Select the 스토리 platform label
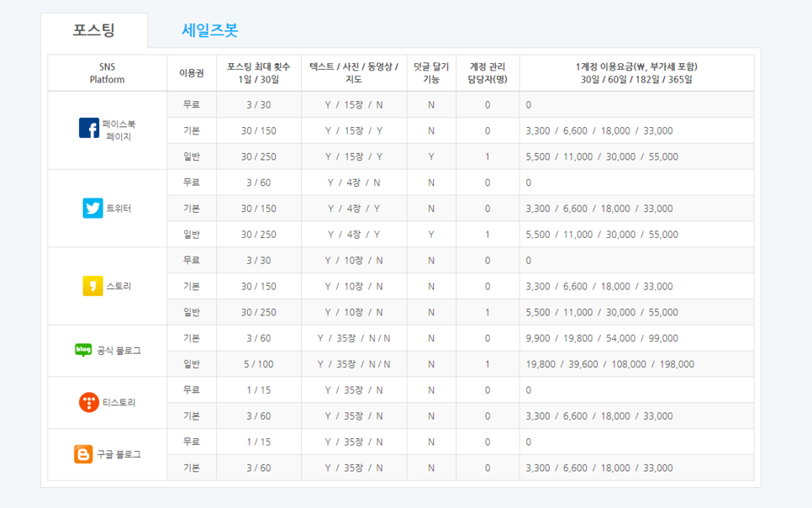The width and height of the screenshot is (812, 508). (119, 286)
